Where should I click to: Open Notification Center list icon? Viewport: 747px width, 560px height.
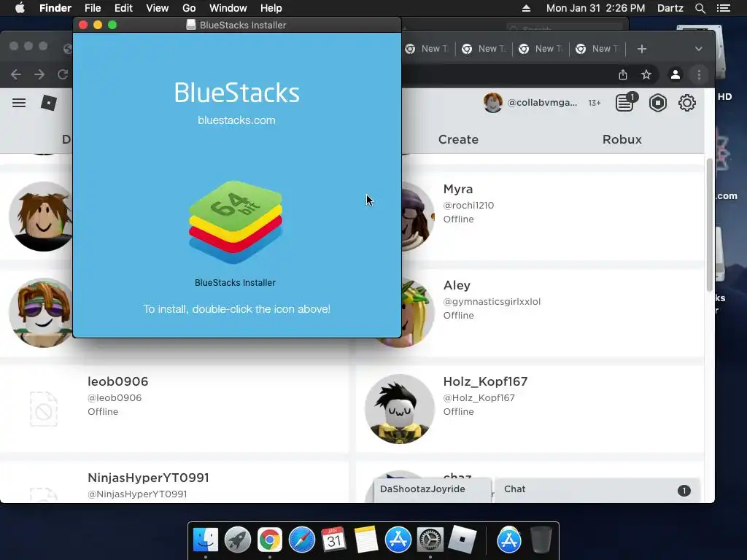723,8
